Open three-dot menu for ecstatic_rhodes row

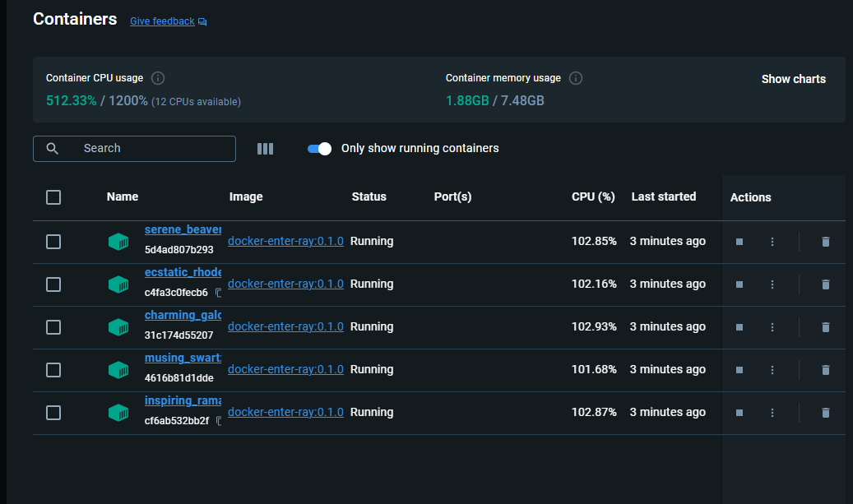pyautogui.click(x=772, y=284)
